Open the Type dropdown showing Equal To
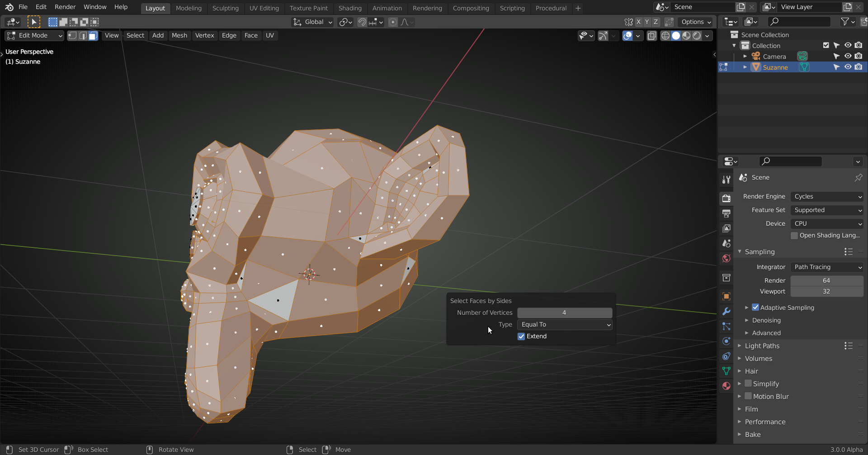868x455 pixels. coord(565,325)
